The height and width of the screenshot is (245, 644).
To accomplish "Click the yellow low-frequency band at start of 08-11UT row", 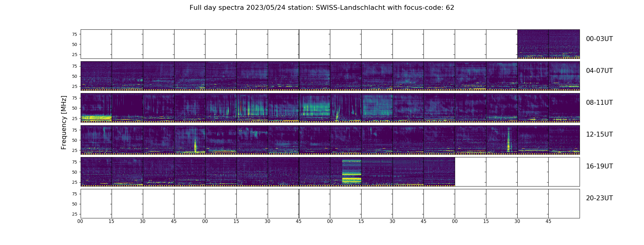I will tap(96, 118).
